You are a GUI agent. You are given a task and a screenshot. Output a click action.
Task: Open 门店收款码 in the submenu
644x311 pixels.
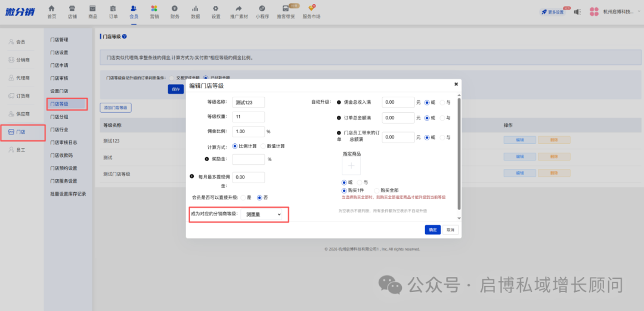pyautogui.click(x=61, y=155)
